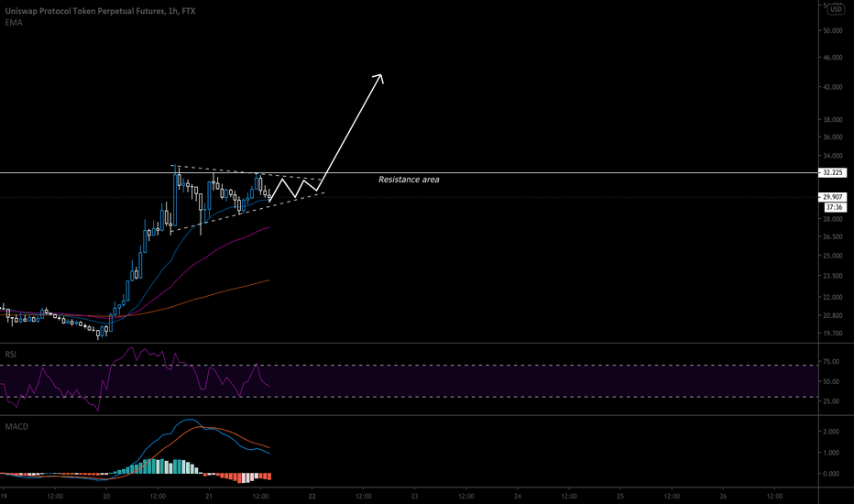Image resolution: width=854 pixels, height=504 pixels.
Task: Click the 34.000 price axis label
Action: point(832,155)
